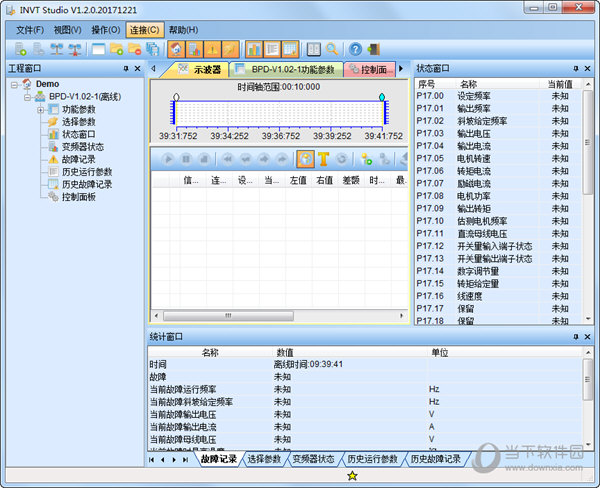Click the open book manual icon
Image resolution: width=600 pixels, height=488 pixels.
314,49
